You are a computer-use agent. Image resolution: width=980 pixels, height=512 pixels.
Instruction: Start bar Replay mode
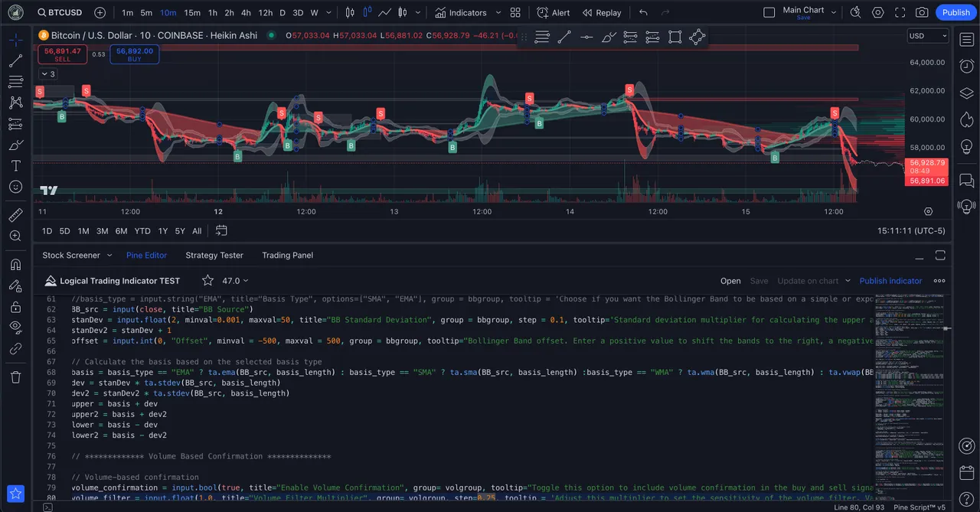602,12
